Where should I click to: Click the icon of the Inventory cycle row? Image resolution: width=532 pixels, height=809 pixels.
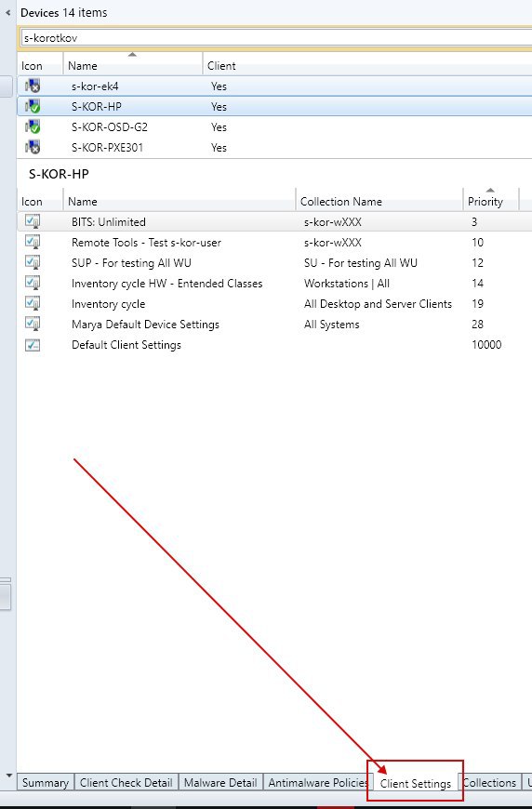click(33, 303)
